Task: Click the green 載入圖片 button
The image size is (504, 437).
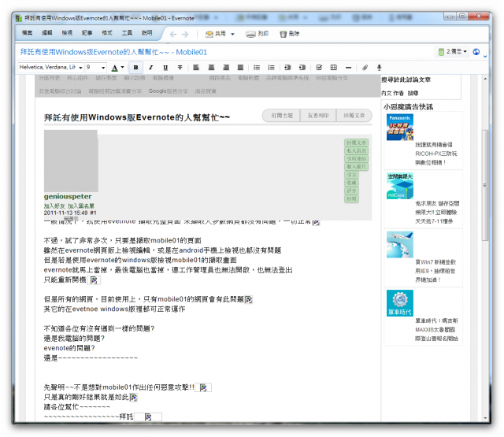Action: (356, 167)
